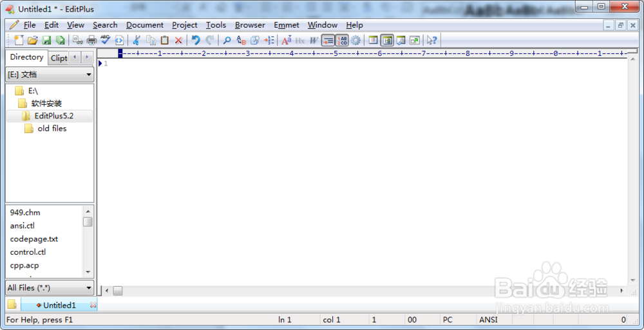Open Preferences with the gear icon
Screen dimensions: 644x330
(x=355, y=41)
